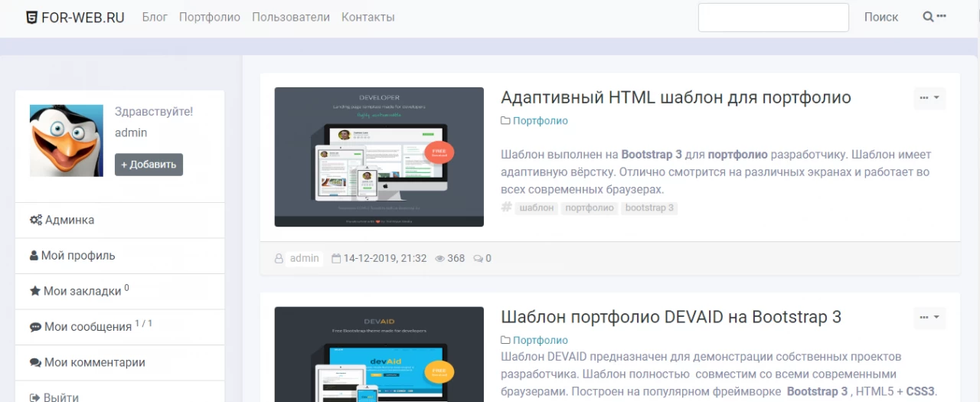Screen dimensions: 980x402
Task: Click the star icon beside Мои закладки
Action: pos(34,291)
